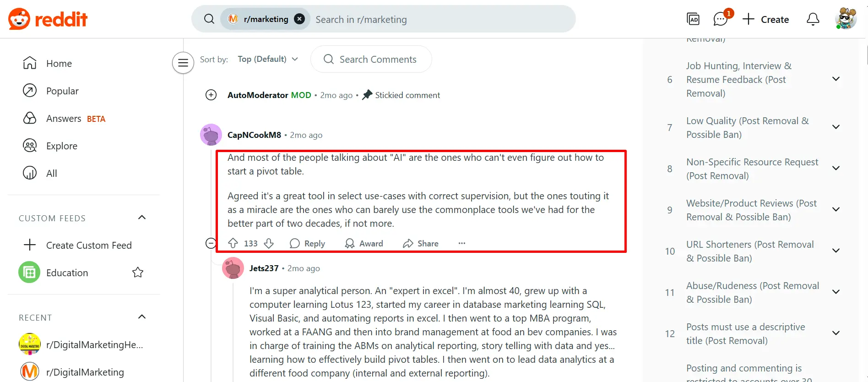Give an Award to CapNCookM8's comment

click(x=364, y=243)
